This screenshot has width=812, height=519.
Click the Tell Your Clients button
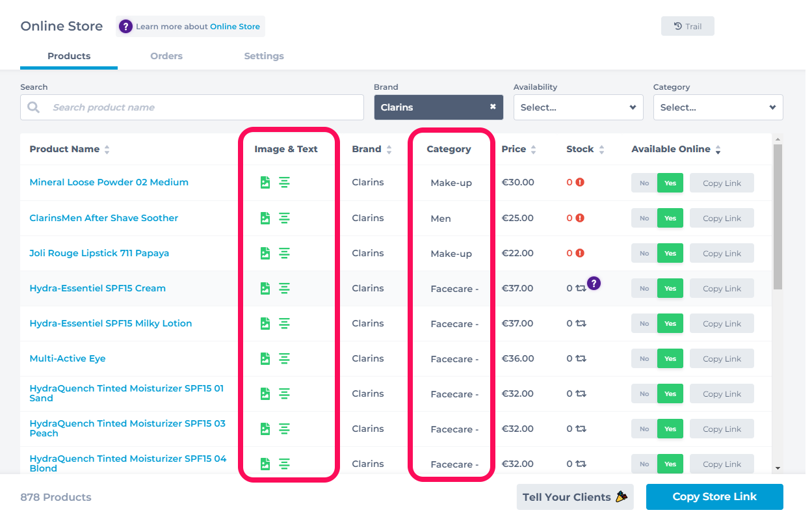(575, 497)
